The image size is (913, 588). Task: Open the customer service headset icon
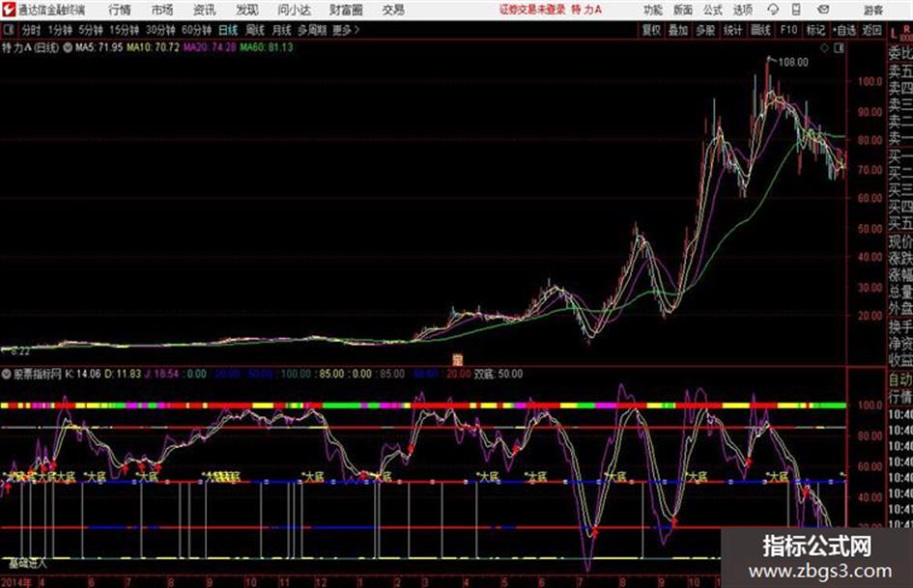(773, 10)
